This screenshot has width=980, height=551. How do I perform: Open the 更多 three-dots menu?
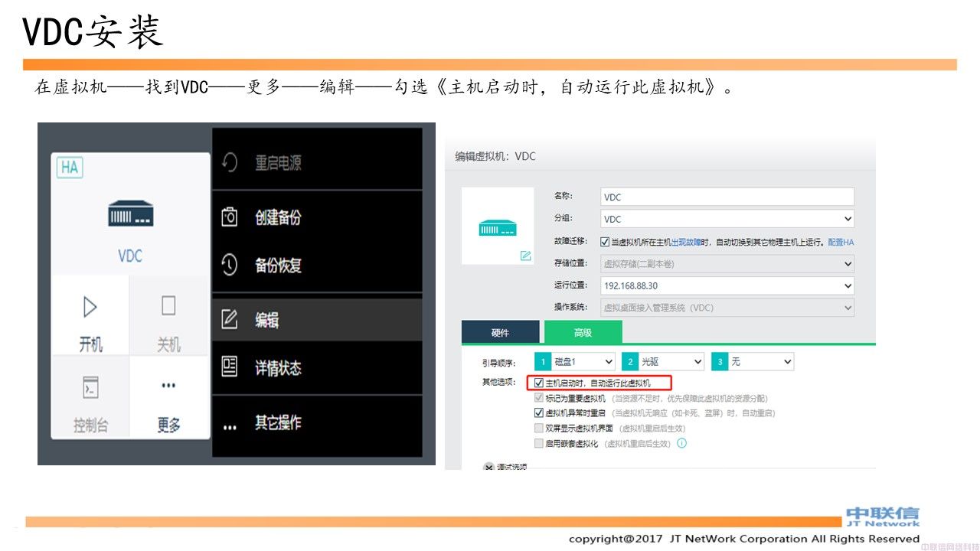[x=168, y=386]
